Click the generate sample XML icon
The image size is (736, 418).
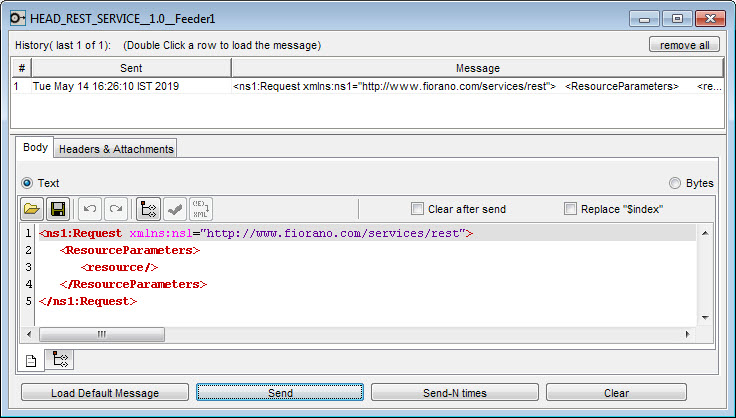(x=200, y=209)
